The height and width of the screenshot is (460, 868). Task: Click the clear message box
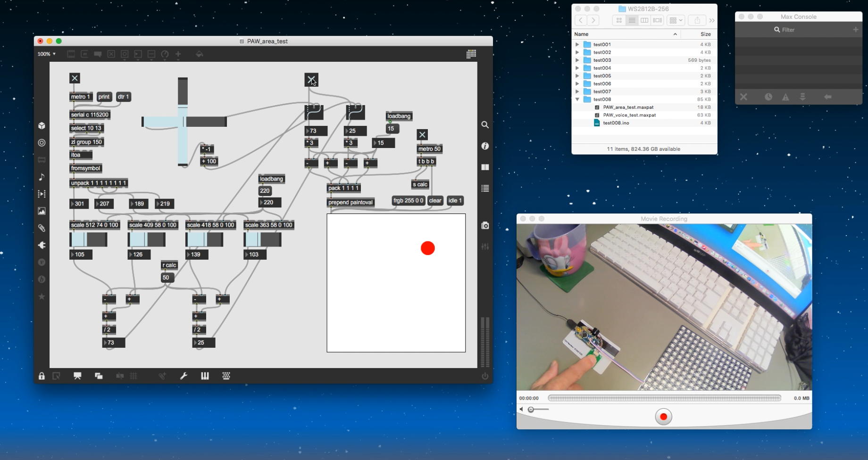coord(435,200)
